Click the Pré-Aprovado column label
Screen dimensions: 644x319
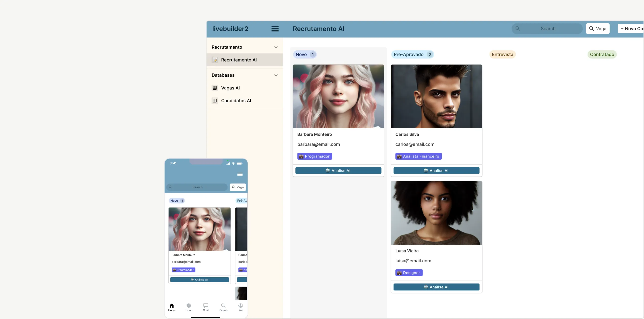[408, 54]
